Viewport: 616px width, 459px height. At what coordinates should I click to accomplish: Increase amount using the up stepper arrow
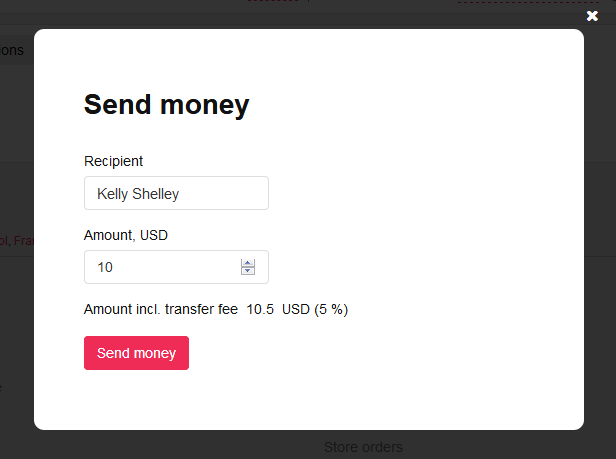point(248,263)
